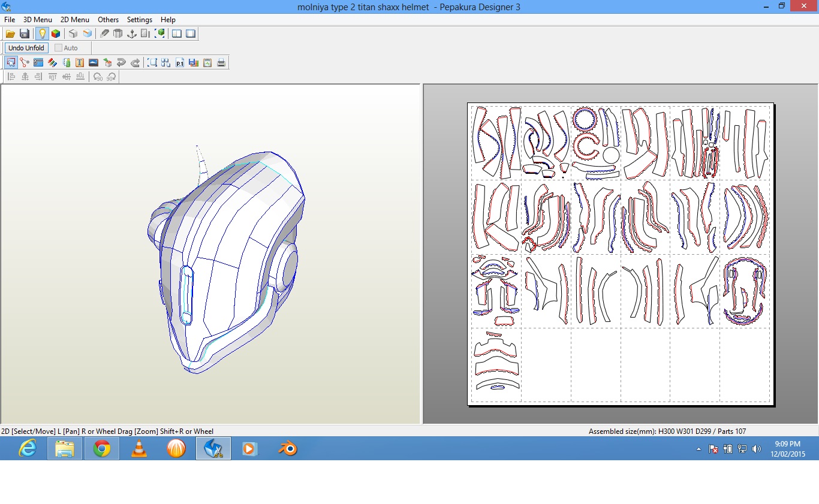Image resolution: width=819 pixels, height=504 pixels.
Task: Enable the Auto checkbox
Action: pyautogui.click(x=58, y=48)
